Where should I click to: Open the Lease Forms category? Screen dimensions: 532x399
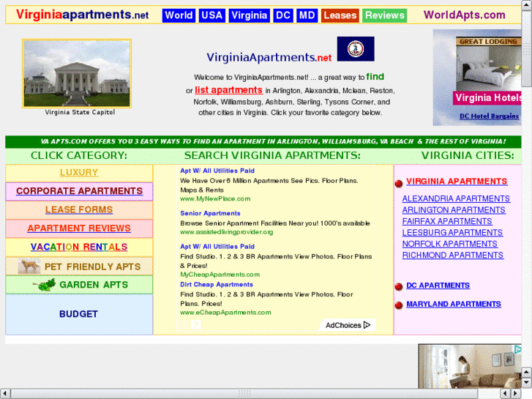point(79,209)
